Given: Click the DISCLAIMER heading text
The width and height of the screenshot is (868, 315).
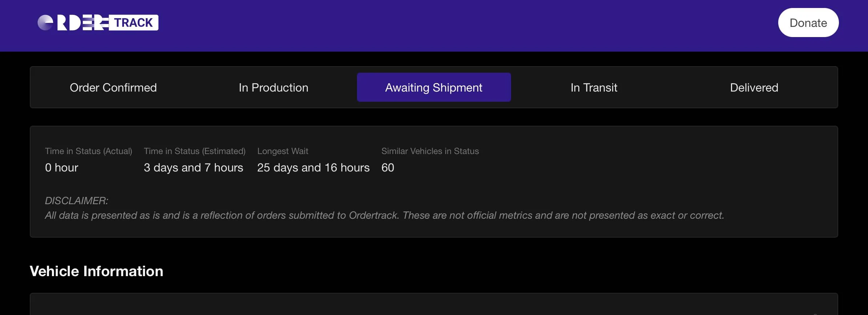Looking at the screenshot, I should pos(76,201).
